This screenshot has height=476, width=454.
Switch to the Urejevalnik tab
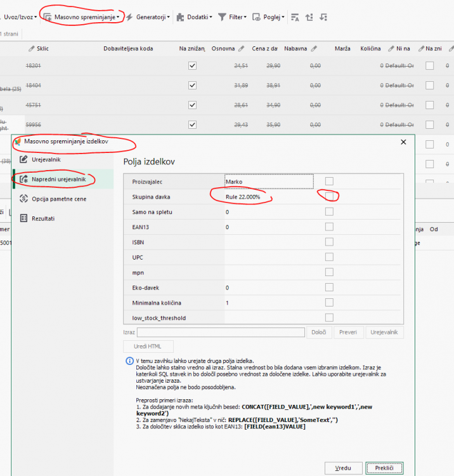(x=46, y=159)
